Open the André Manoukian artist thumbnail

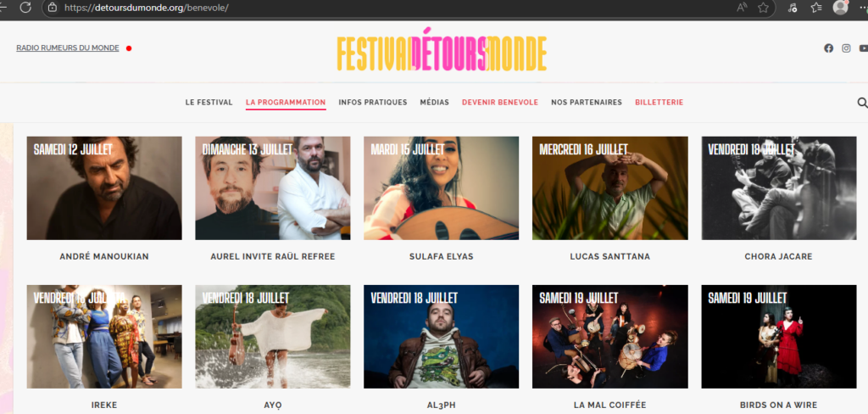click(104, 187)
